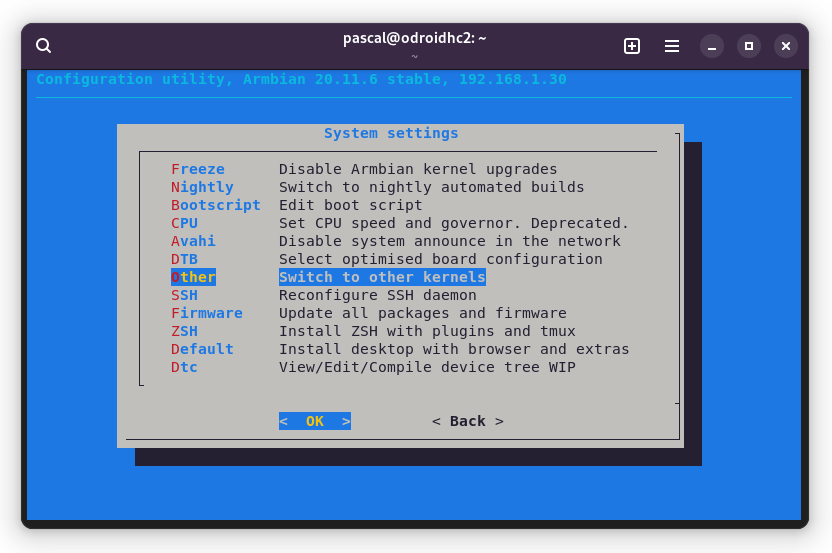Select the Firmware update entry
The image size is (832, 553).
point(206,314)
